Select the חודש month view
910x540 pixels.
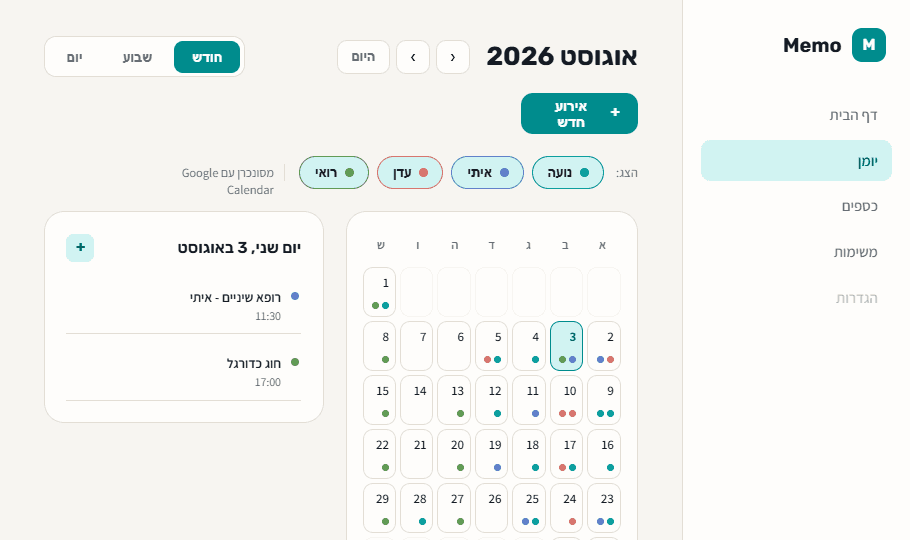click(x=207, y=57)
